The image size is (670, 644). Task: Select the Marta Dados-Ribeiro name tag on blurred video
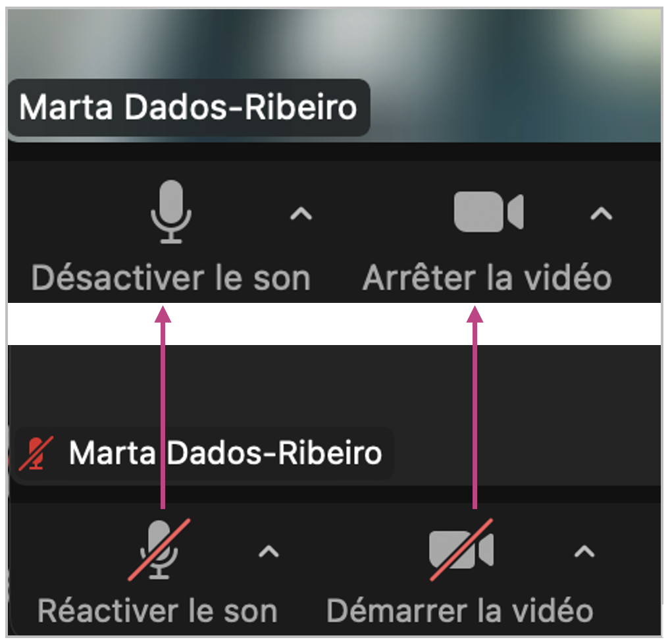188,107
